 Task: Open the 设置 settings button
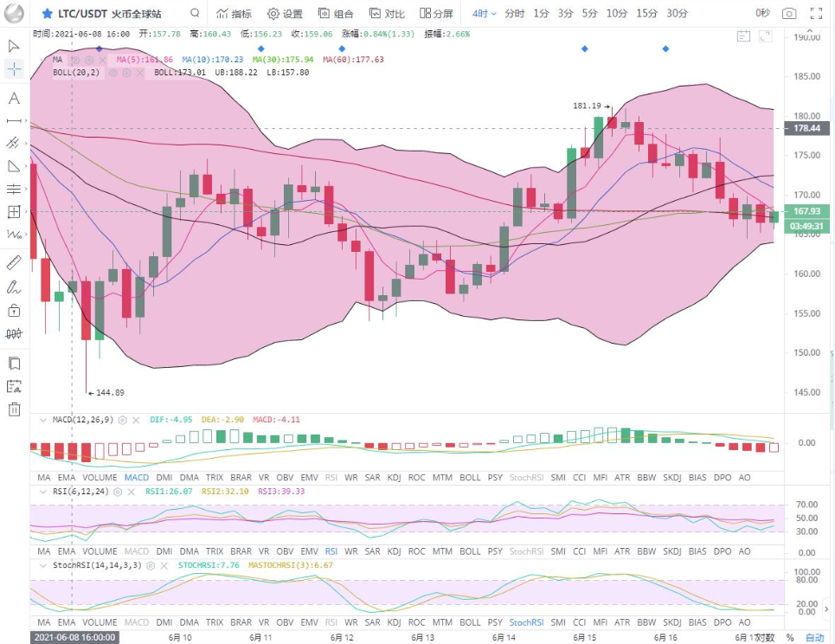click(285, 14)
